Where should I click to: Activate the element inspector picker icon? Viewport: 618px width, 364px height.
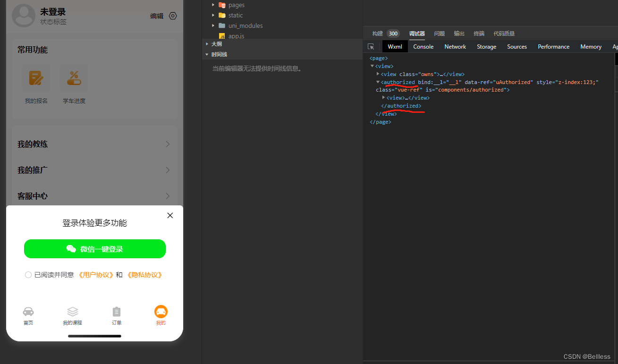(371, 47)
